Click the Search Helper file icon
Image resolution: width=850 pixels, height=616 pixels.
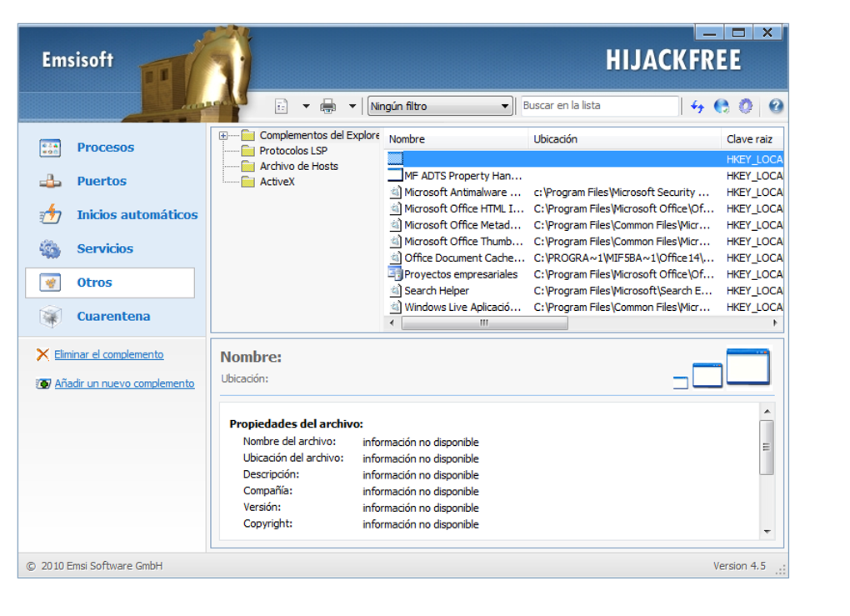[x=396, y=291]
